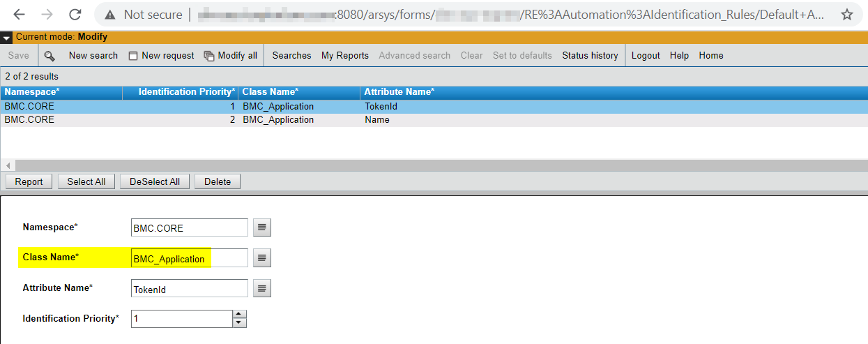The image size is (868, 344).
Task: Open the Class Name field menu icon
Action: click(261, 258)
